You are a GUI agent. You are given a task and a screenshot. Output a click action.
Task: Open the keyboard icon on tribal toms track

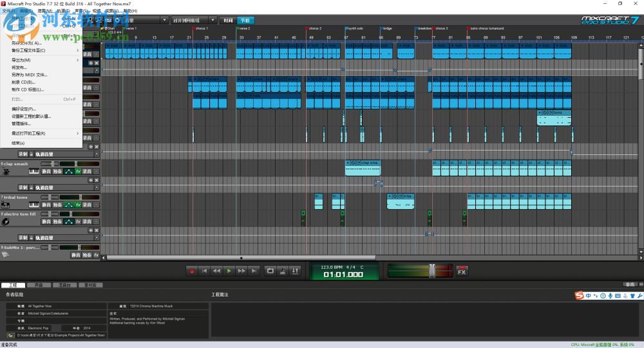33,205
